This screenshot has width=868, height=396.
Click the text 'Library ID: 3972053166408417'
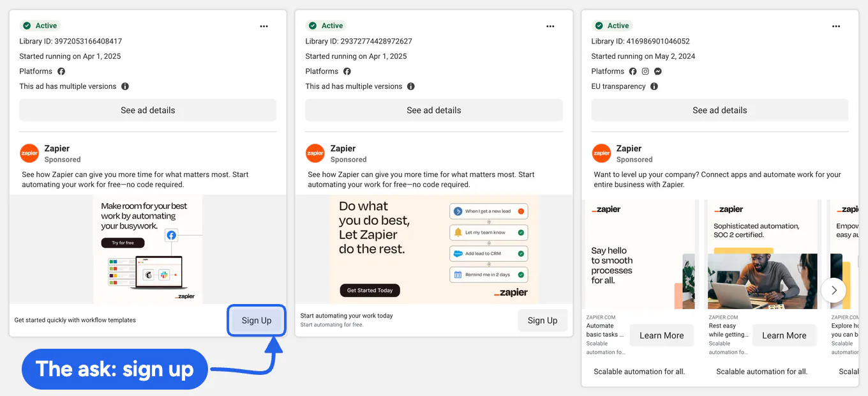tap(71, 41)
